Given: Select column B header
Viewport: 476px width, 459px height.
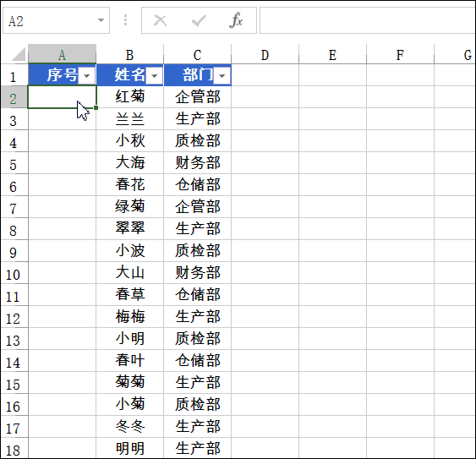Looking at the screenshot, I should 130,54.
